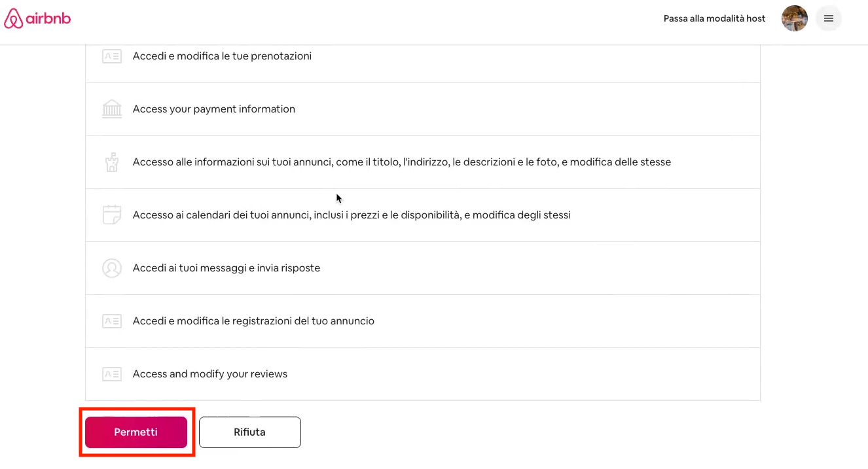The height and width of the screenshot is (469, 868).
Task: Click 'Accedi e modifica le registrazioni' text
Action: click(x=253, y=321)
